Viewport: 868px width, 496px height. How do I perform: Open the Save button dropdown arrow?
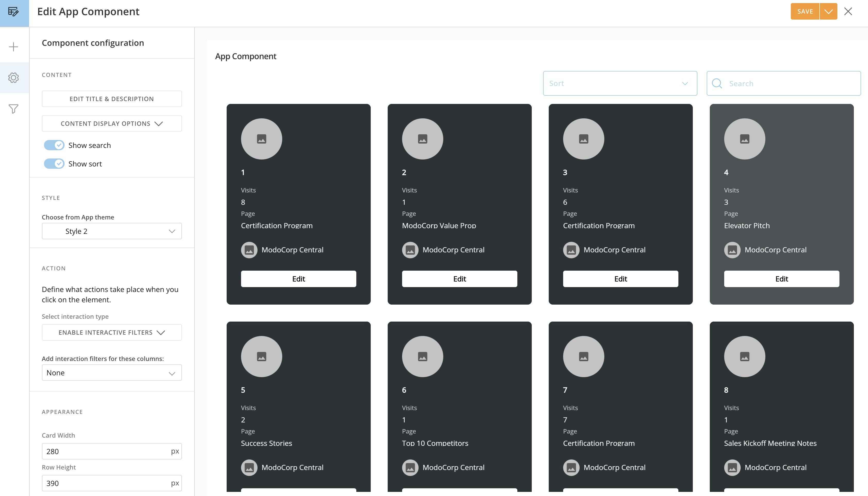828,12
